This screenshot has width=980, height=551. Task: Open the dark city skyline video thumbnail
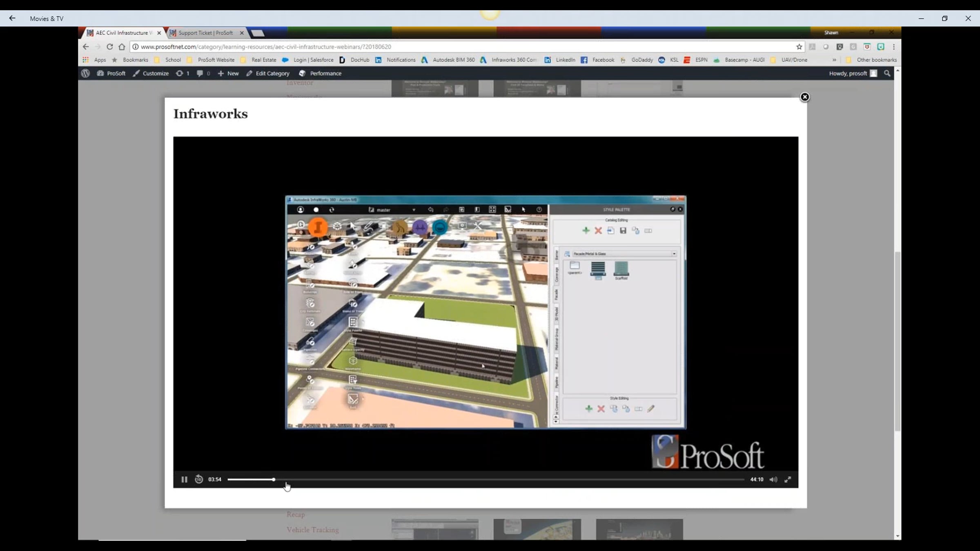pyautogui.click(x=639, y=529)
